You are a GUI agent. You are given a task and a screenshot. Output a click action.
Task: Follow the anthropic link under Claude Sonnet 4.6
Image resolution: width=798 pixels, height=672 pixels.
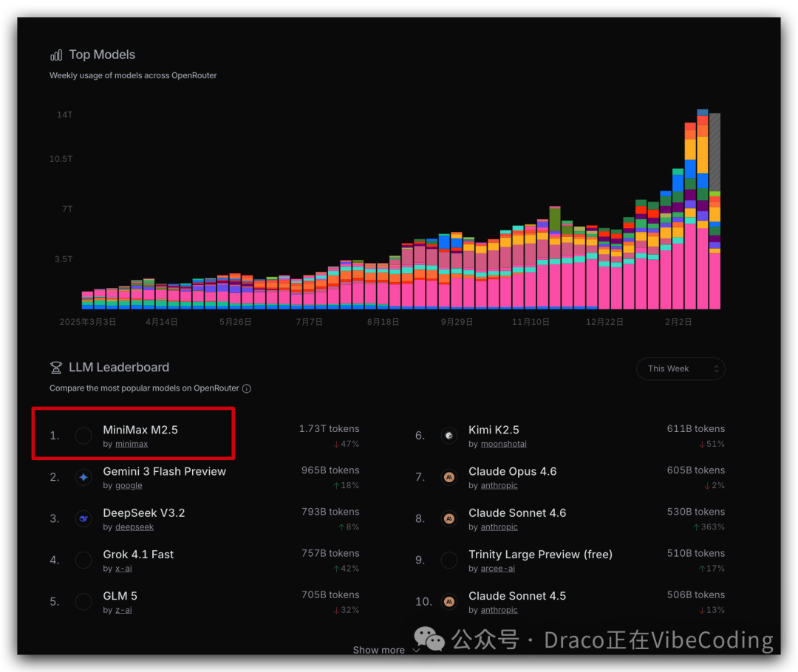coord(499,527)
